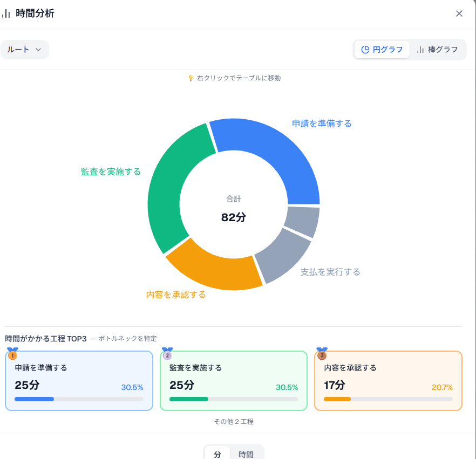This screenshot has height=459, width=476.
Task: Click the 支払を実行する chart label
Action: [x=330, y=272]
